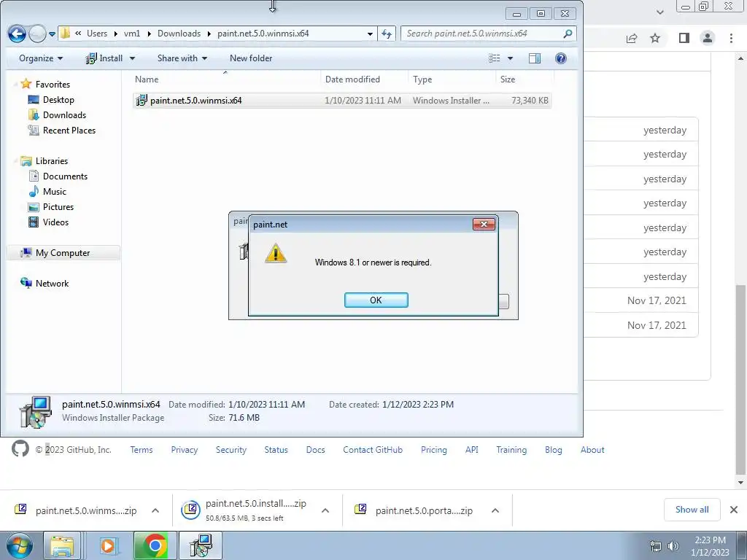
Task: Click Users in the address breadcrumb
Action: tap(97, 34)
